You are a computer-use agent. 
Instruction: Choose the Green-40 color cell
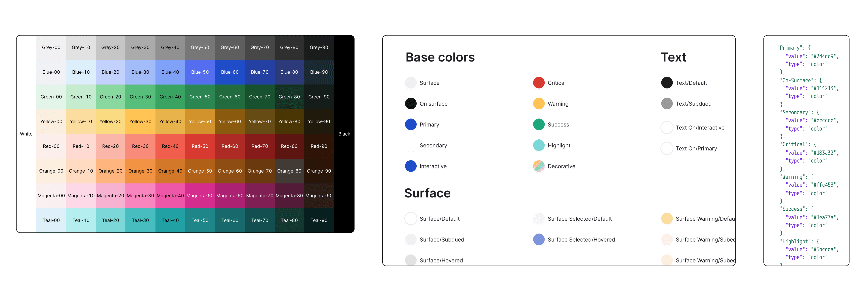click(x=170, y=97)
